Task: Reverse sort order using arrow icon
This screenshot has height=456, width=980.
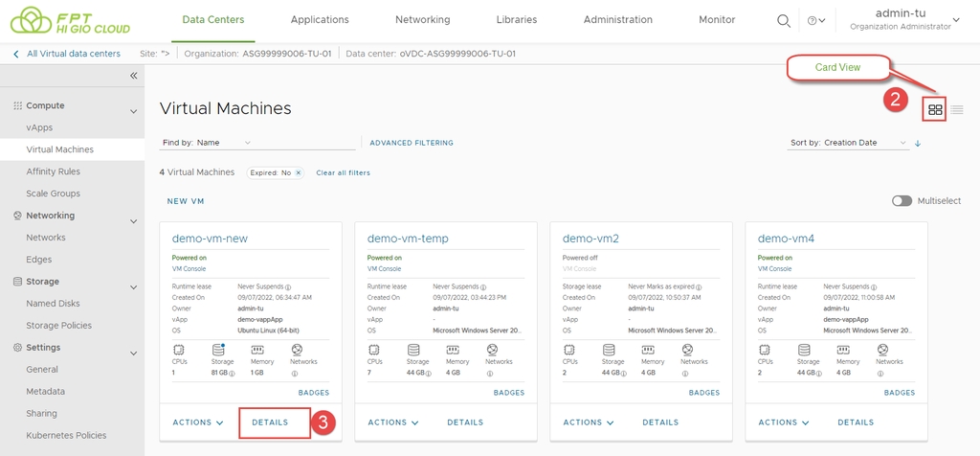Action: [x=918, y=143]
